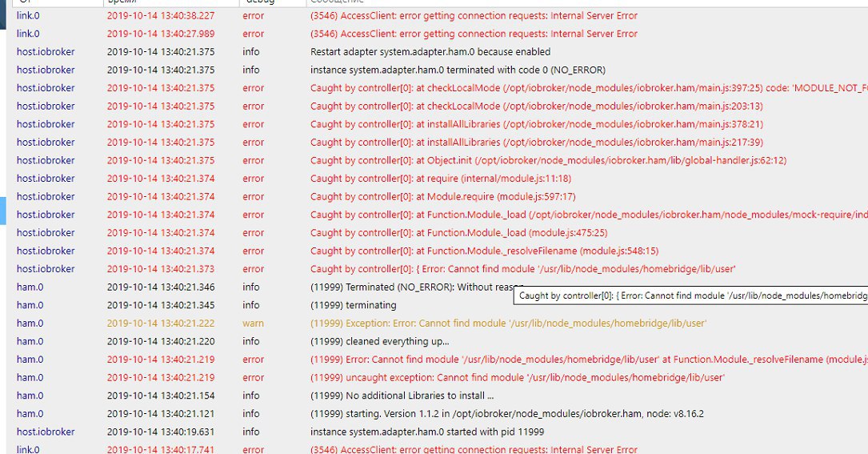Click 'ham.0' source in 'No additional Libraries' row
The height and width of the screenshot is (454, 868).
tap(30, 396)
